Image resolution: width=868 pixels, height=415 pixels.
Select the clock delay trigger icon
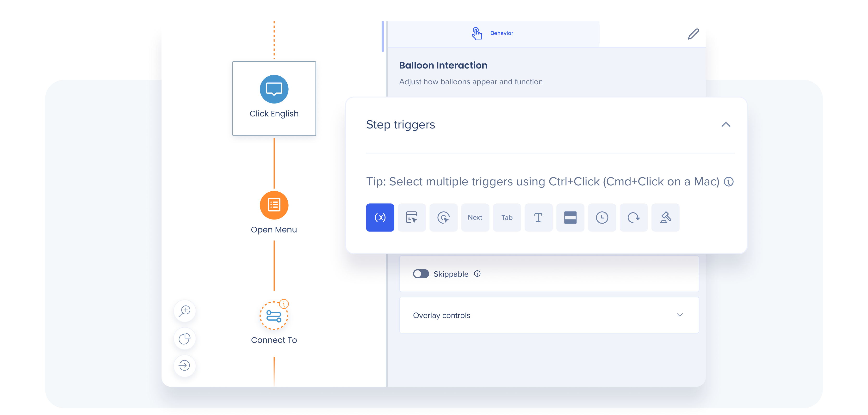click(x=601, y=217)
